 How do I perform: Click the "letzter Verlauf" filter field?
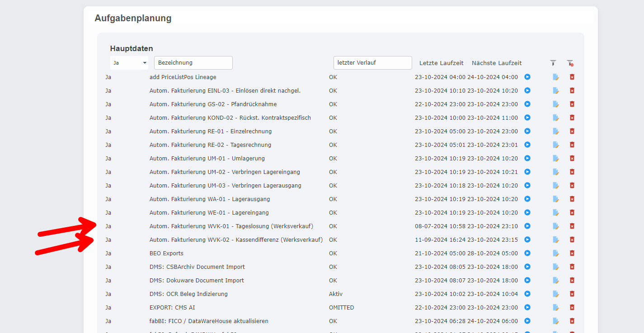point(372,62)
